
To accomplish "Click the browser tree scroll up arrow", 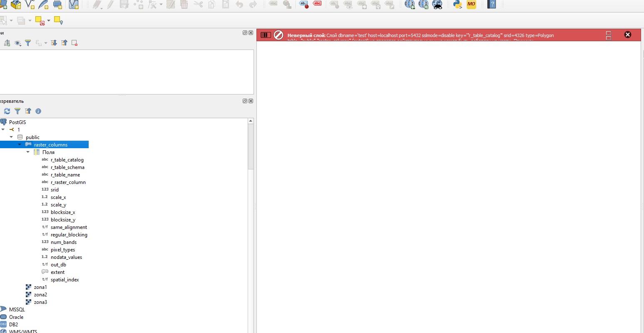I will pyautogui.click(x=251, y=121).
